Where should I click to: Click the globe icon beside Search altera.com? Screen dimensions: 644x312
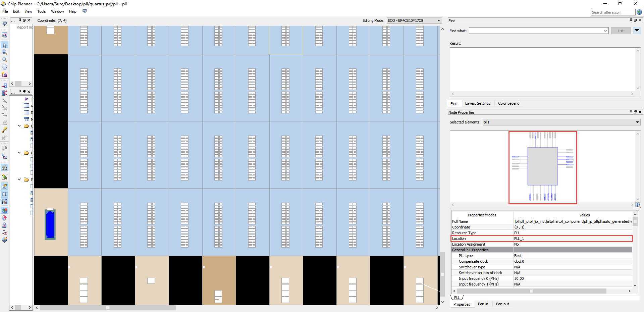tap(639, 12)
